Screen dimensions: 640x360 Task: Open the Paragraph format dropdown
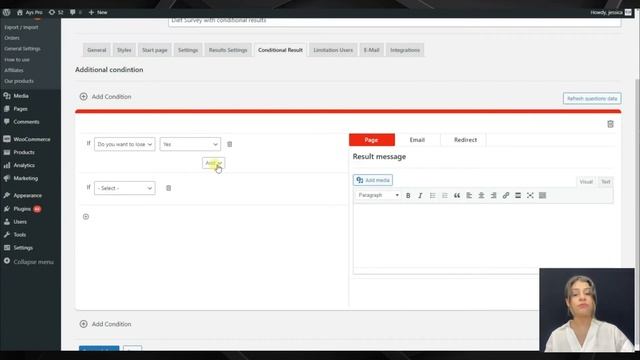[378, 195]
